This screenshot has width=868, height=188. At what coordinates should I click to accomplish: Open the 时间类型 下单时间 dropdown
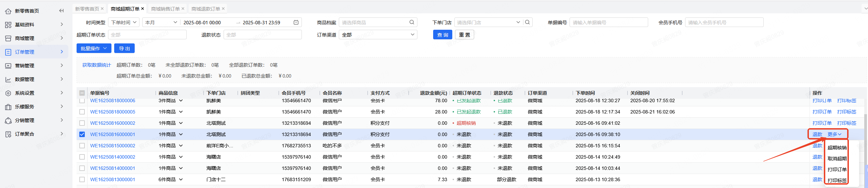click(124, 23)
